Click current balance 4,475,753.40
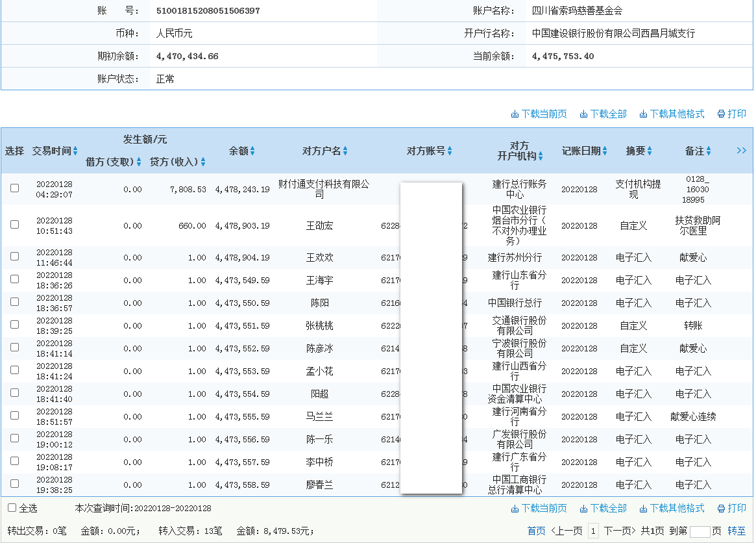The image size is (756, 543). pos(563,56)
